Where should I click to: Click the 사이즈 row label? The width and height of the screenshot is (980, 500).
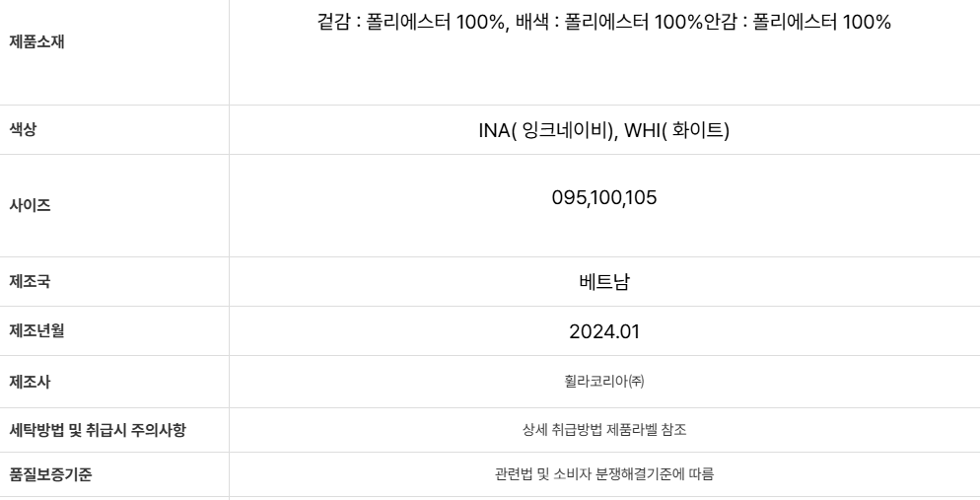click(x=30, y=206)
